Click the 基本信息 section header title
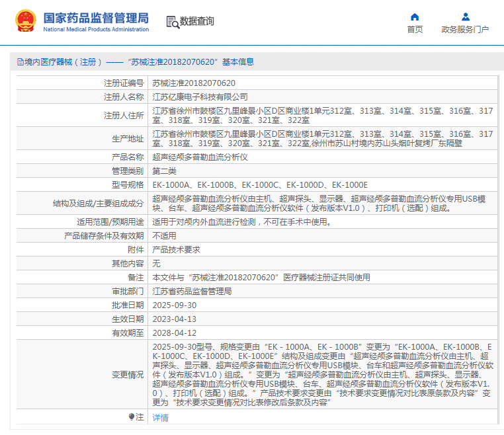The height and width of the screenshot is (435, 504). click(237, 62)
